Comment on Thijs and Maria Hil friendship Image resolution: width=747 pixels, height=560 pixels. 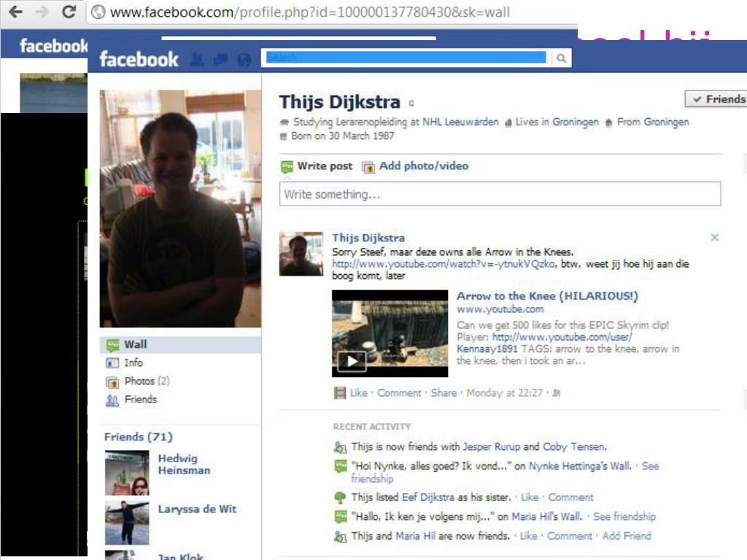point(569,536)
